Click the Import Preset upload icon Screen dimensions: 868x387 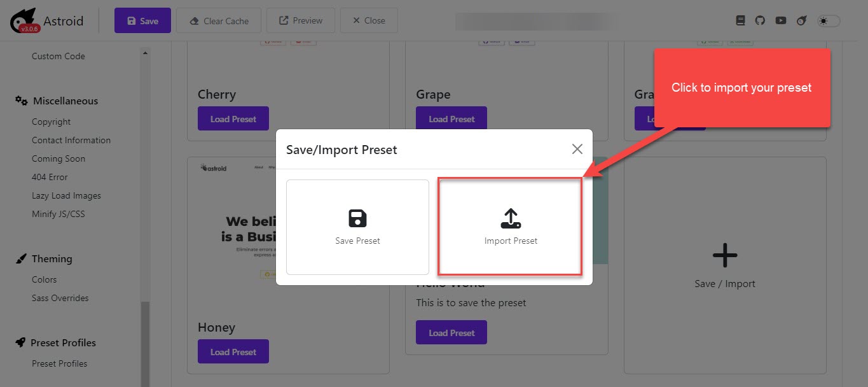click(511, 218)
